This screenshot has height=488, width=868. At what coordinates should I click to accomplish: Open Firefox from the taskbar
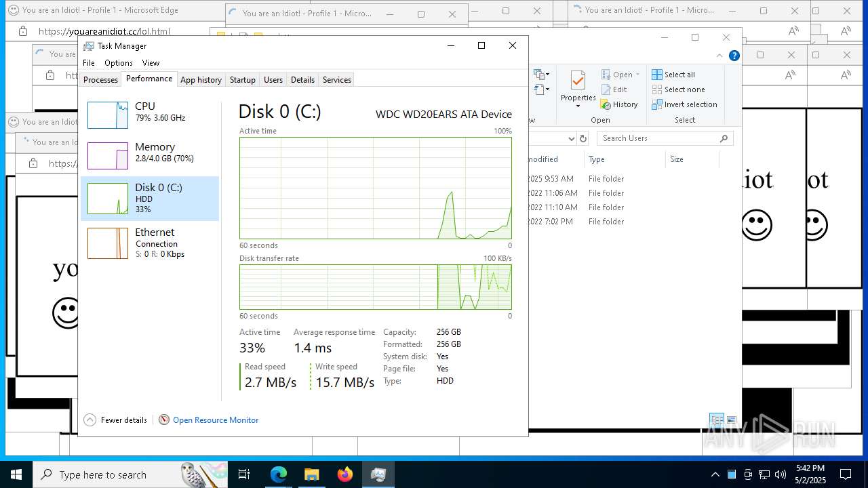(345, 474)
